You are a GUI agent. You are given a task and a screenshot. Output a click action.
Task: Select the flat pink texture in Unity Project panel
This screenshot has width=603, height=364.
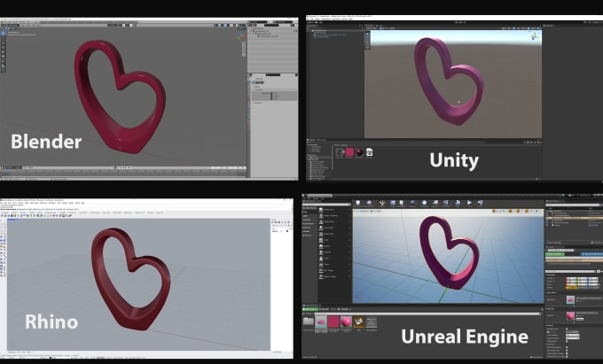(x=349, y=152)
